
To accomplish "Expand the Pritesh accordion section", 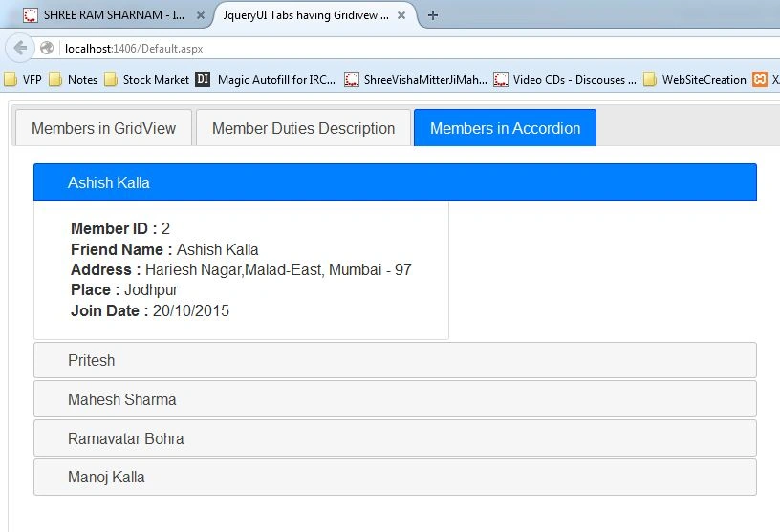I will pos(395,360).
